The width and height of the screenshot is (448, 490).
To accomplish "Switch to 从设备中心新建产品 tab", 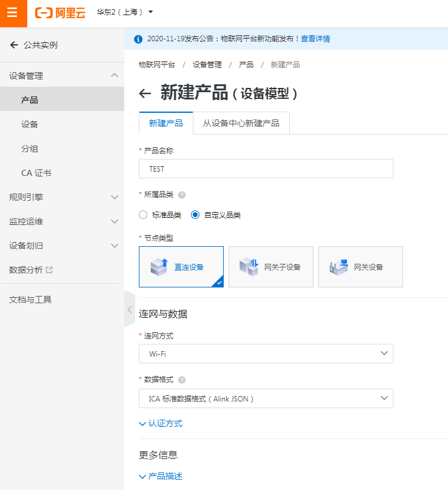I will [x=241, y=123].
